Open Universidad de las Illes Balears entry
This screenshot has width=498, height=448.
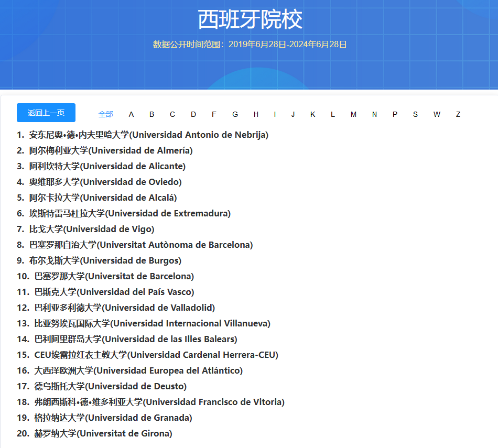[x=127, y=339]
